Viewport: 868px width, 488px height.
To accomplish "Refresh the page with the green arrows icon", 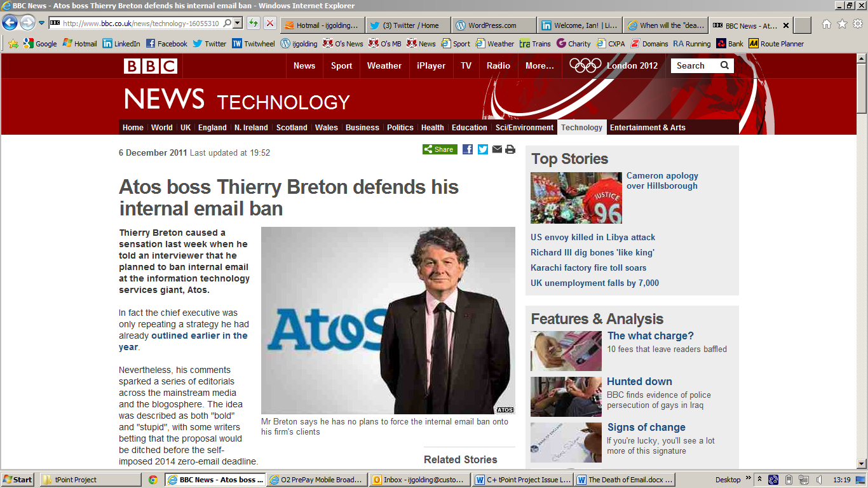I will (x=253, y=24).
